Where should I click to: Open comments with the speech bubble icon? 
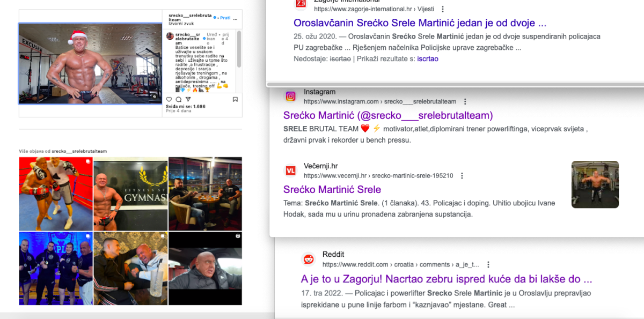click(x=179, y=99)
